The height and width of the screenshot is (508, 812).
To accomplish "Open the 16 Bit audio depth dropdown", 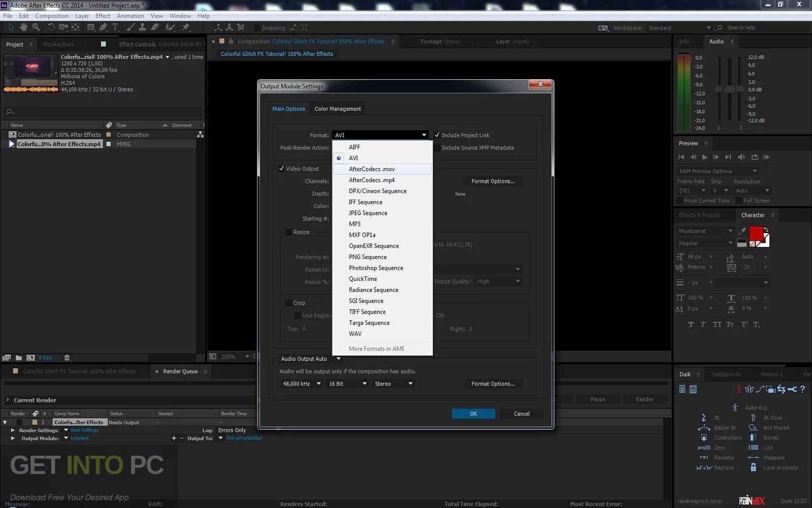I will click(x=348, y=384).
